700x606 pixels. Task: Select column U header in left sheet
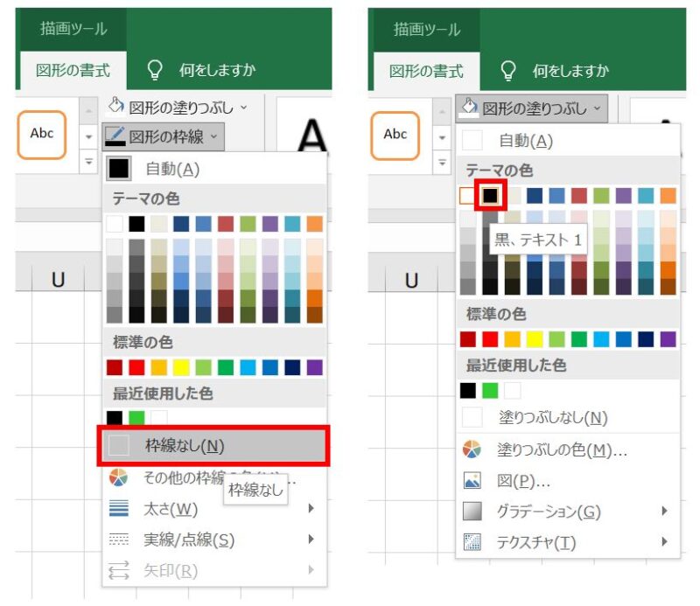point(58,279)
